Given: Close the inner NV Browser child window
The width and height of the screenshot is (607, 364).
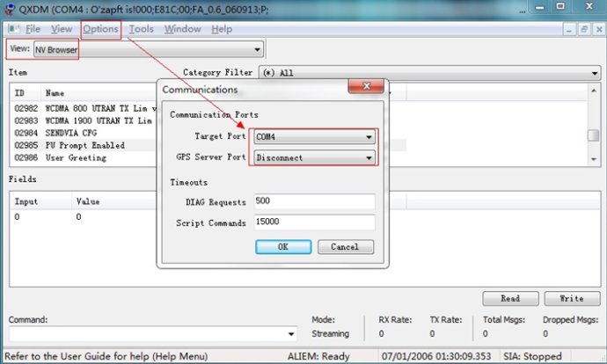Looking at the screenshot, I should pos(599,29).
